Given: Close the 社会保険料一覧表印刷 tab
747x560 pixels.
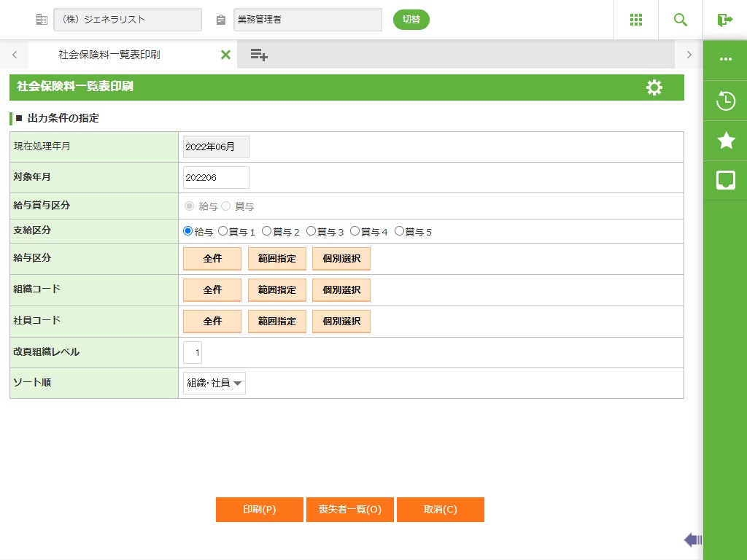Looking at the screenshot, I should click(225, 55).
